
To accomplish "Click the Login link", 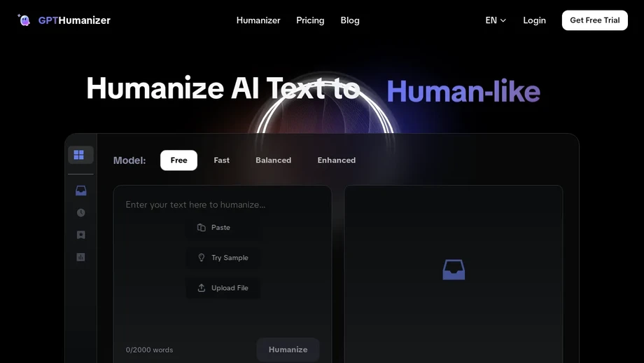I will (534, 20).
